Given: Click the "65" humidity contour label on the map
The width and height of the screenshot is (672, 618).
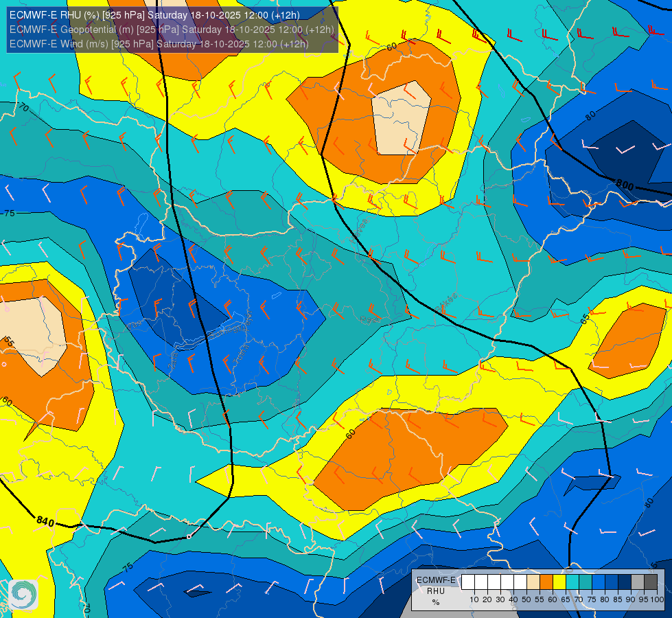Looking at the screenshot, I should (585, 319).
